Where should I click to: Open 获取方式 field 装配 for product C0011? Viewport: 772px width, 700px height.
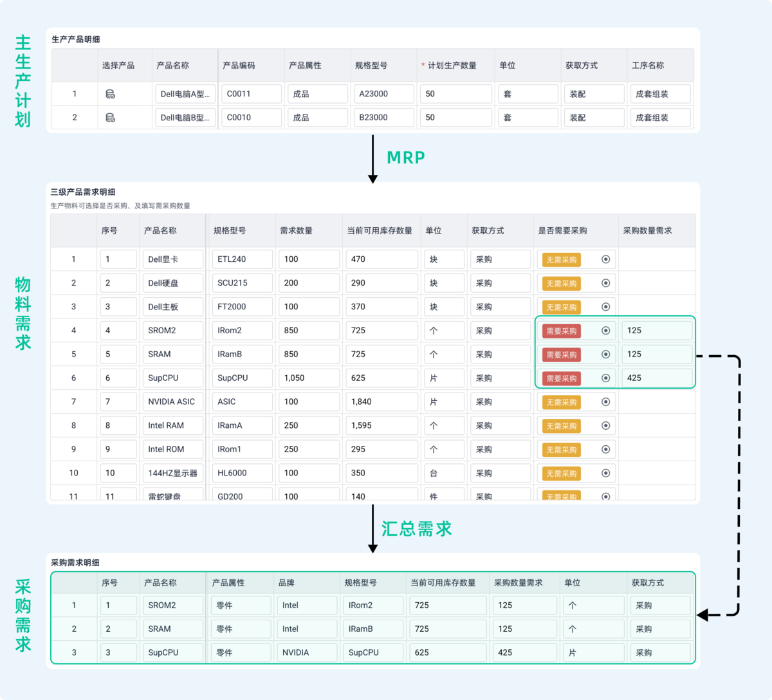[x=594, y=94]
